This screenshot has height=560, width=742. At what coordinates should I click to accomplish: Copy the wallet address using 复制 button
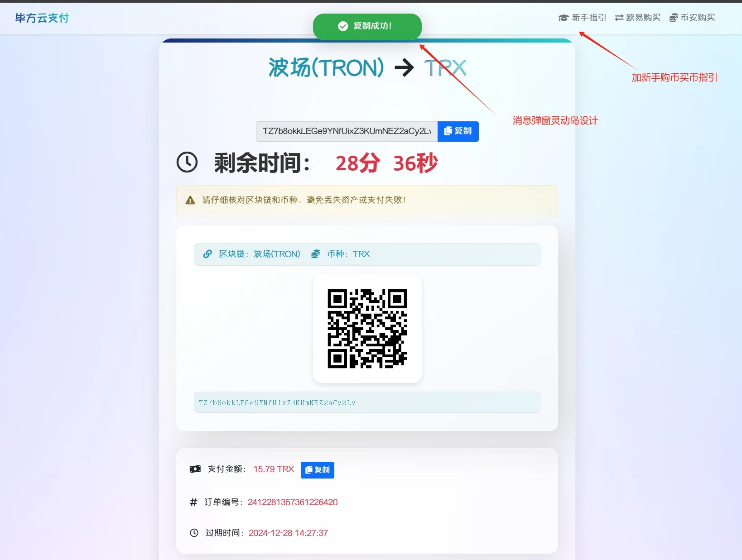point(458,131)
